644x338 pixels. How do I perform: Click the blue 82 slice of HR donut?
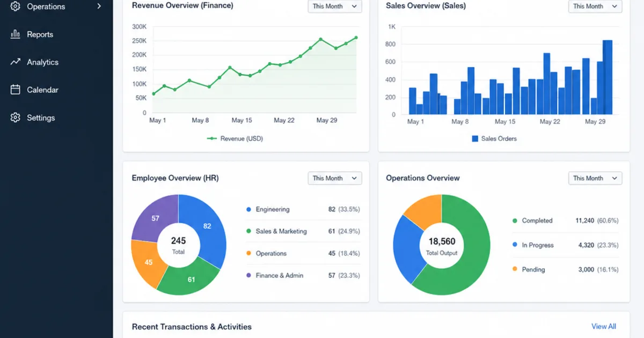[x=207, y=226]
